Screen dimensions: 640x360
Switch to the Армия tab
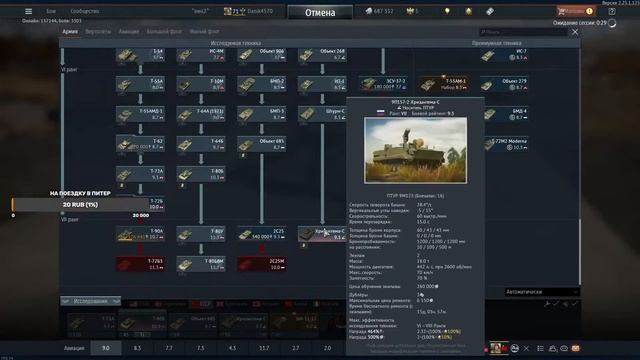coord(70,31)
